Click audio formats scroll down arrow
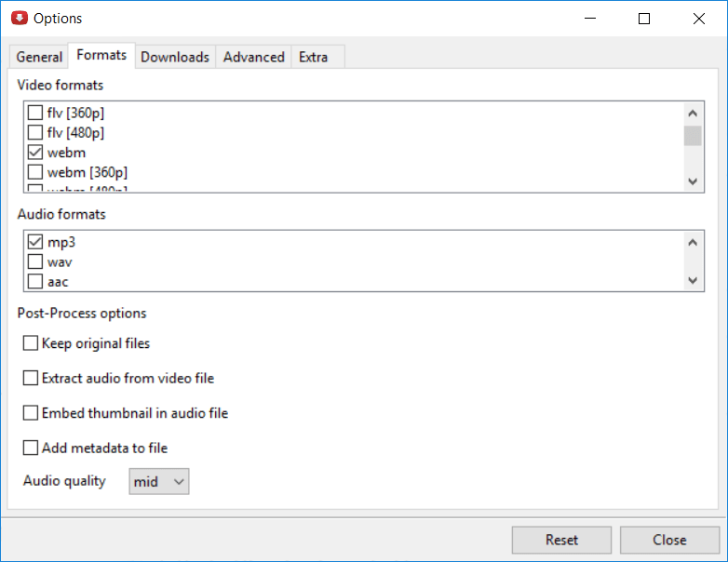The width and height of the screenshot is (728, 562). click(693, 280)
